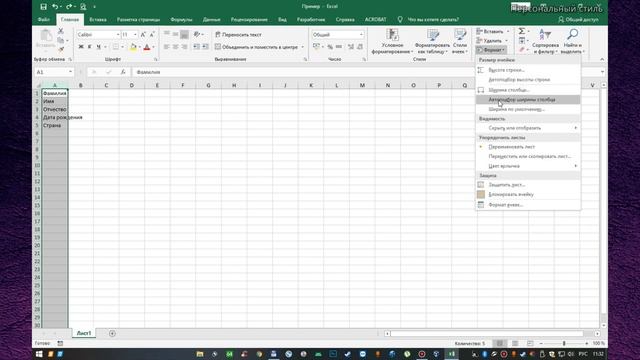640x360 pixels.
Task: Copy the selection
Action: coord(60,40)
